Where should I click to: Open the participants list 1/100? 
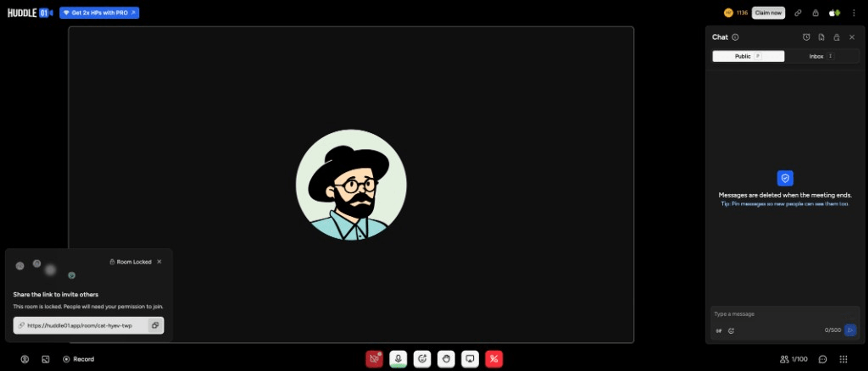[x=794, y=359]
